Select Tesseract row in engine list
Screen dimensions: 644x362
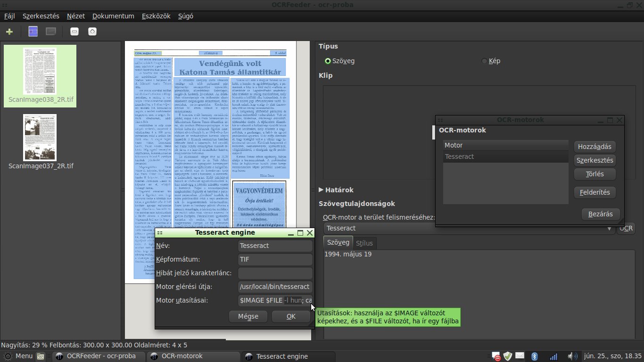(x=506, y=156)
